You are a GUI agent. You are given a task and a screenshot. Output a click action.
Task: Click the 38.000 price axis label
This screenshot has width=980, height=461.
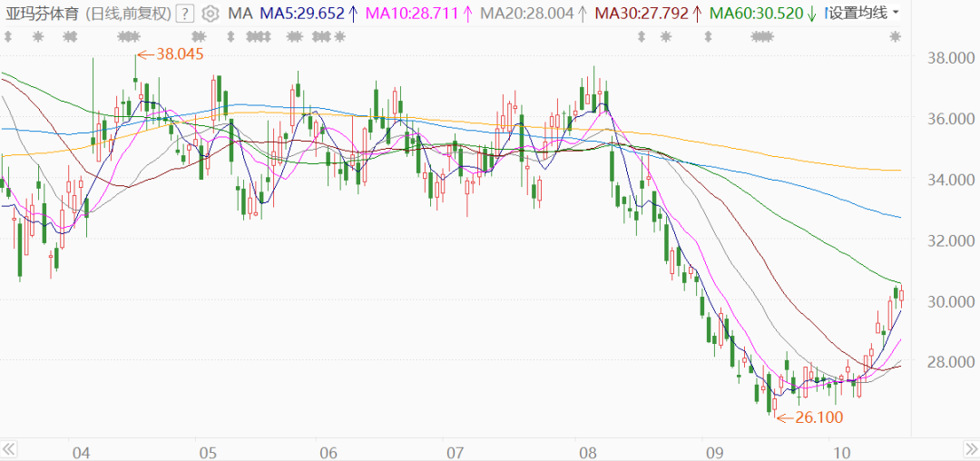click(953, 59)
